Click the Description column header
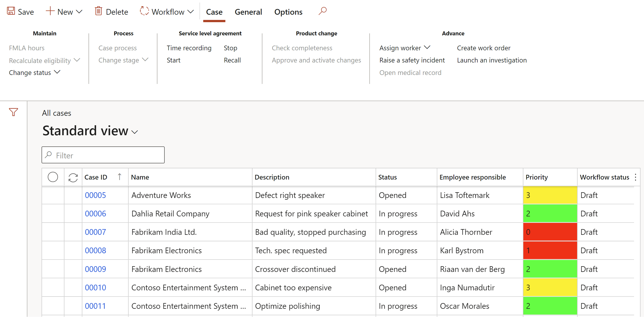644x317 pixels. [314, 177]
